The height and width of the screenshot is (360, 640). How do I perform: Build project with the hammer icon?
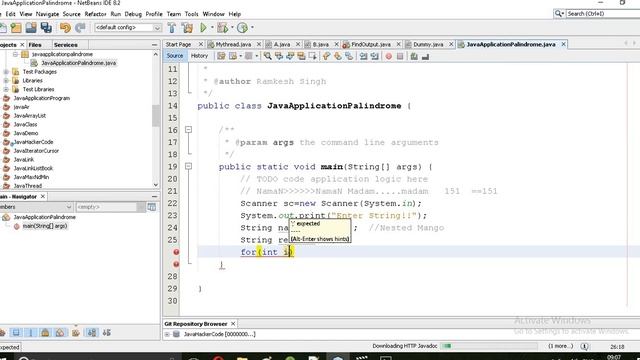172,28
